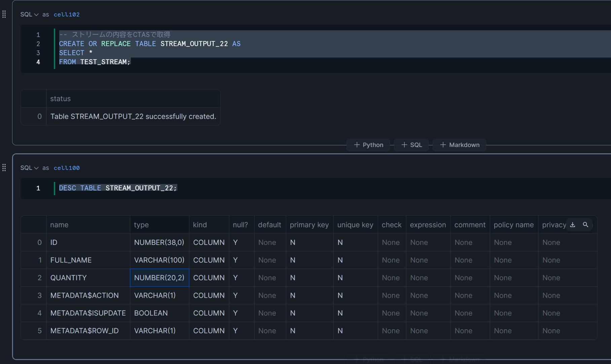Rename the cell102 label
The image size is (611, 364).
[x=67, y=14]
